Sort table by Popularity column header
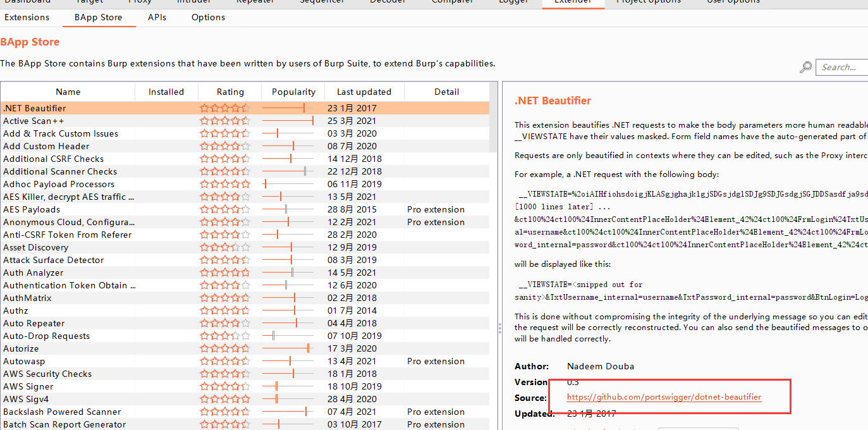Viewport: 868px width, 430px height. [293, 92]
